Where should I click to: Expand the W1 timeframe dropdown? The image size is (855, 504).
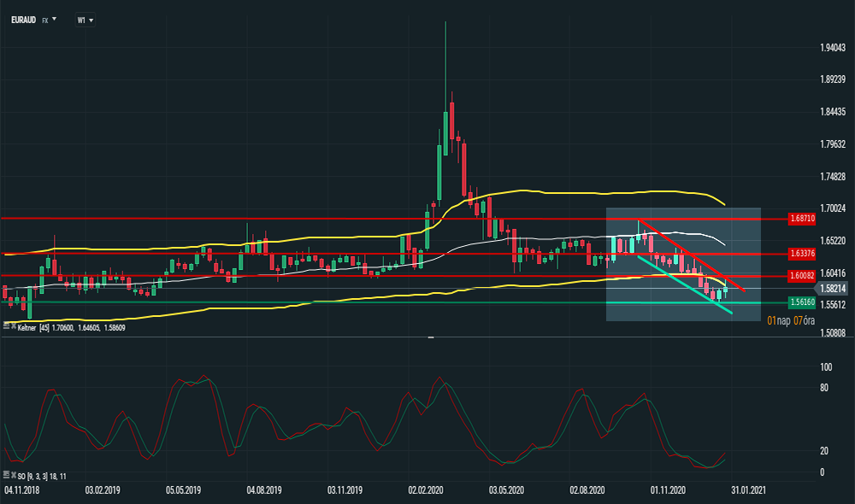(x=91, y=20)
